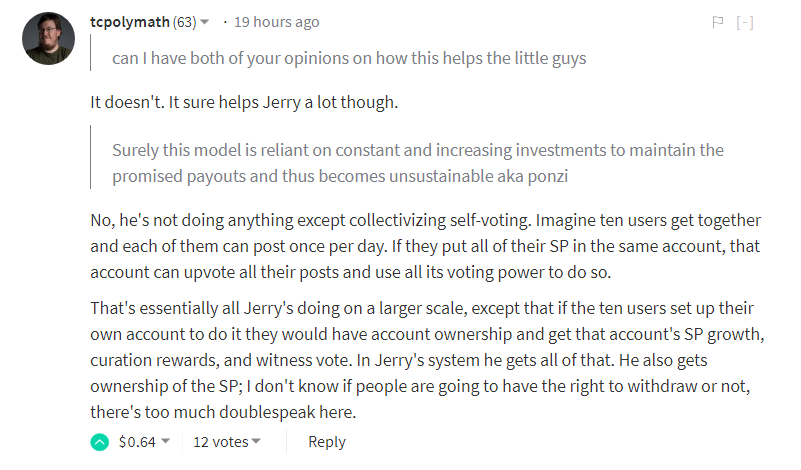Screen dimensions: 801x470
Task: Open the tcpolymath username link
Action: (x=130, y=22)
